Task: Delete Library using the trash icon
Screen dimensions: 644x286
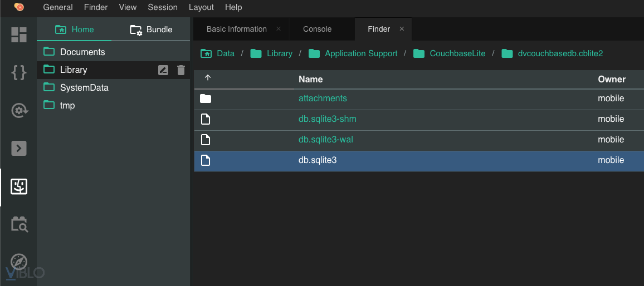Action: click(181, 70)
